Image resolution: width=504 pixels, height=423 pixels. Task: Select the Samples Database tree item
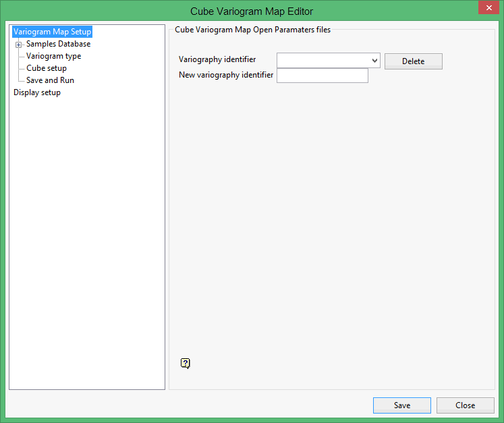pyautogui.click(x=58, y=44)
